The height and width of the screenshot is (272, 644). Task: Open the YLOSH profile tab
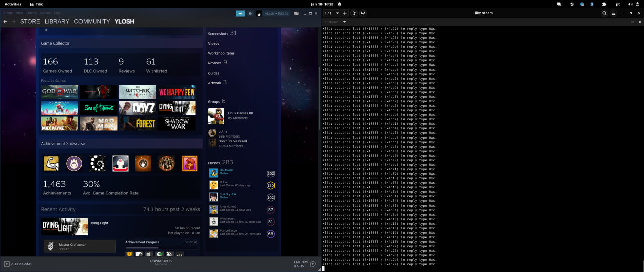(x=124, y=22)
